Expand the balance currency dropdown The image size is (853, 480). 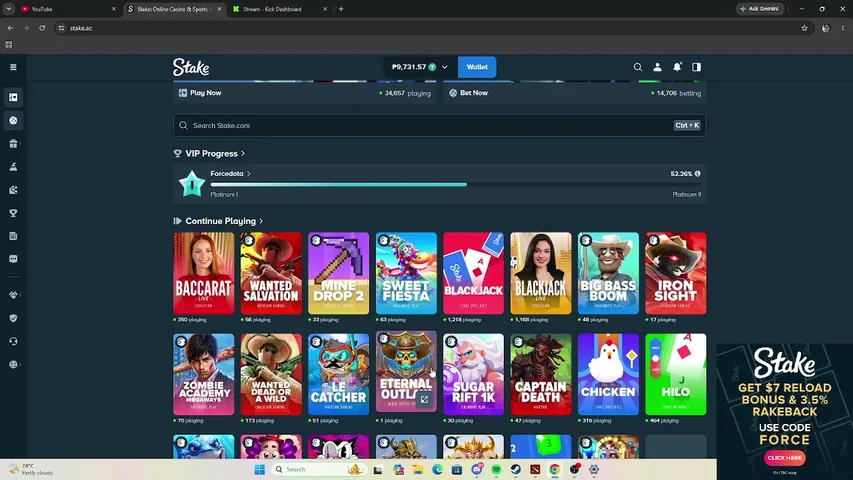coord(444,67)
